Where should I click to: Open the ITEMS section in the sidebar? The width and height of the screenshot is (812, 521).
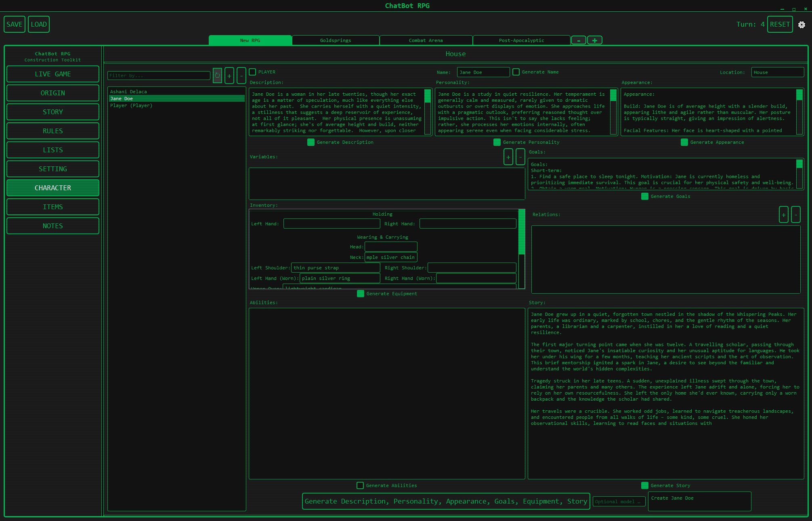click(x=53, y=207)
